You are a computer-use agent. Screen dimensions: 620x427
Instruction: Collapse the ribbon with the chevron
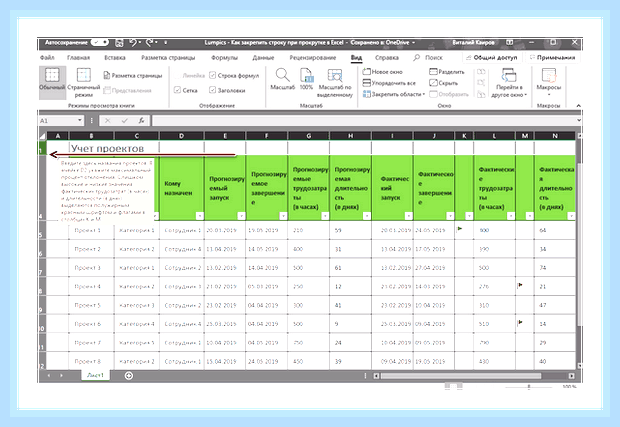(578, 106)
